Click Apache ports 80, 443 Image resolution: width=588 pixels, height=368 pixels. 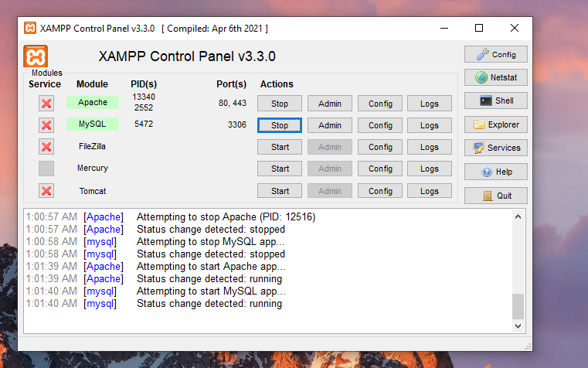tap(233, 103)
